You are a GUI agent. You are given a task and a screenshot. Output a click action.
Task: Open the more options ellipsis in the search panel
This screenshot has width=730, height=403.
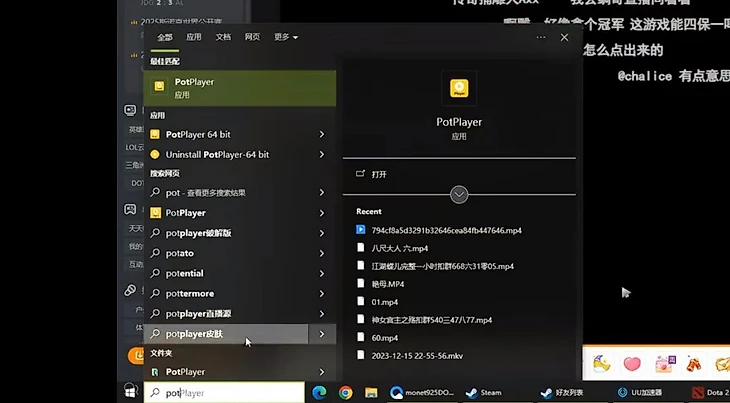541,37
